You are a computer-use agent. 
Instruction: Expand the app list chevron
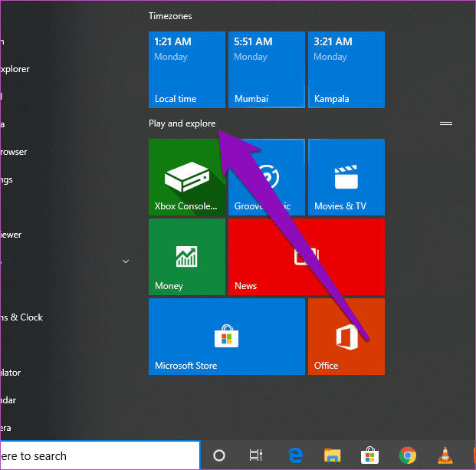126,261
